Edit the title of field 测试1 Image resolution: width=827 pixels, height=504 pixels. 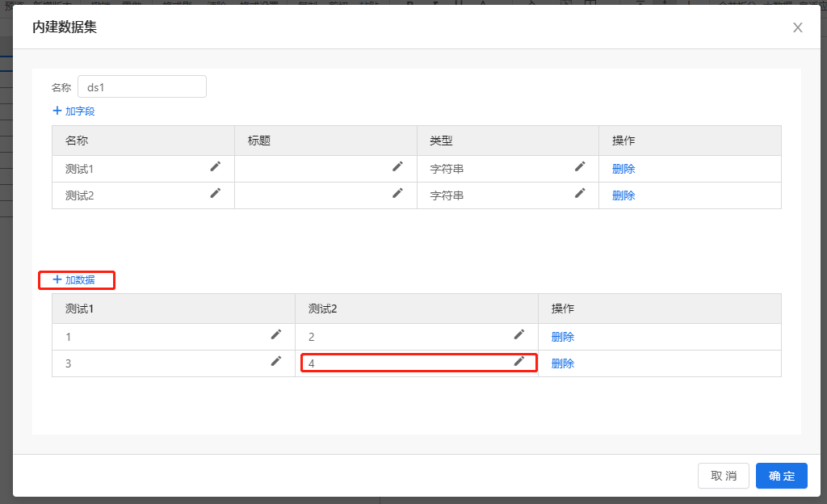click(397, 166)
